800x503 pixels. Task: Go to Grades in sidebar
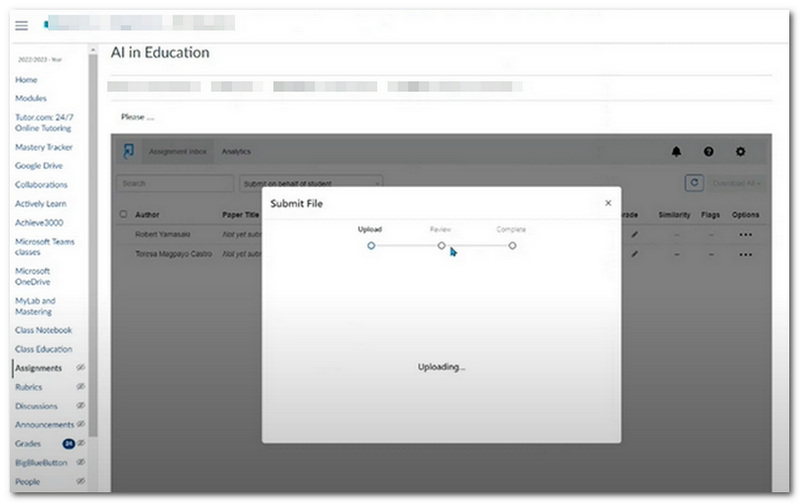click(28, 443)
